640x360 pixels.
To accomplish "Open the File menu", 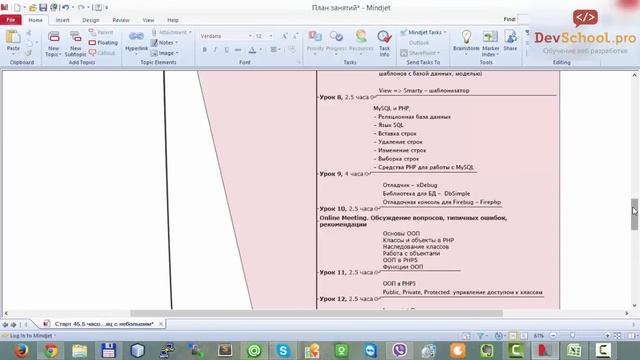I will point(11,20).
